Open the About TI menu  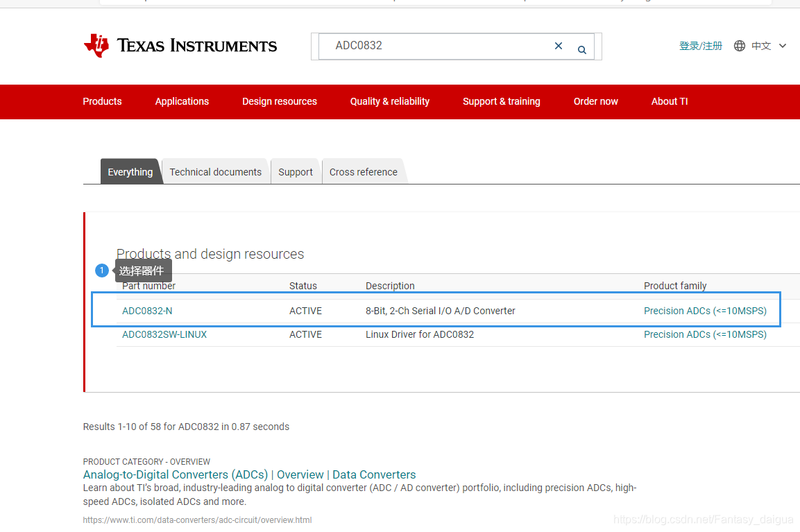669,101
